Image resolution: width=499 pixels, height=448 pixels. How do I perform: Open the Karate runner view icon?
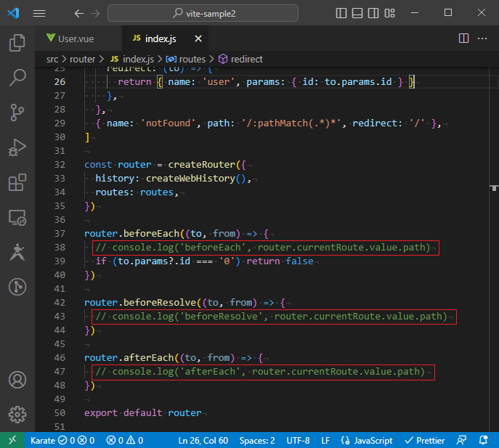coord(17,253)
